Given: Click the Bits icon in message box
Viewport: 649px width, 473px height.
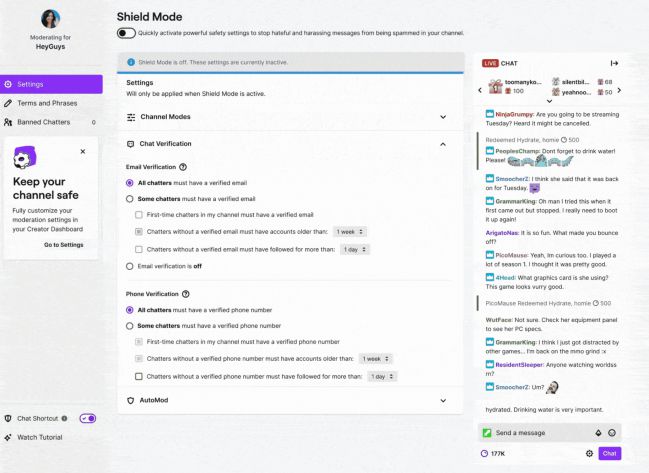Looking at the screenshot, I should point(598,433).
